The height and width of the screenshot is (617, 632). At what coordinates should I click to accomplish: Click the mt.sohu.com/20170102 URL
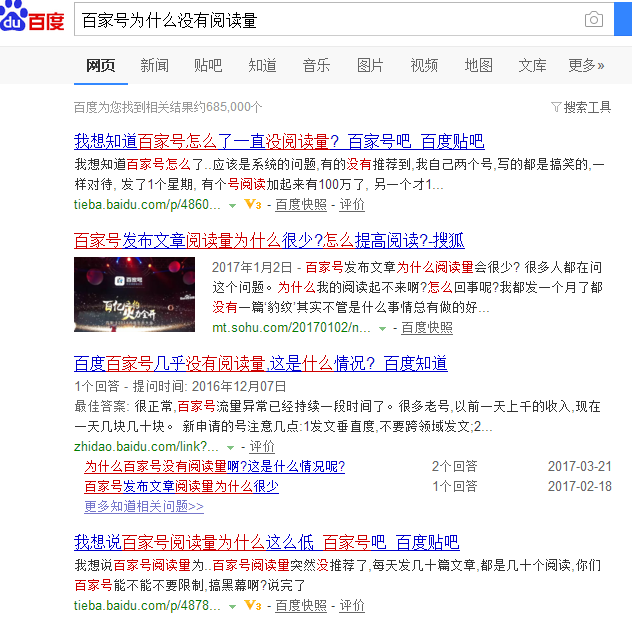click(x=291, y=328)
